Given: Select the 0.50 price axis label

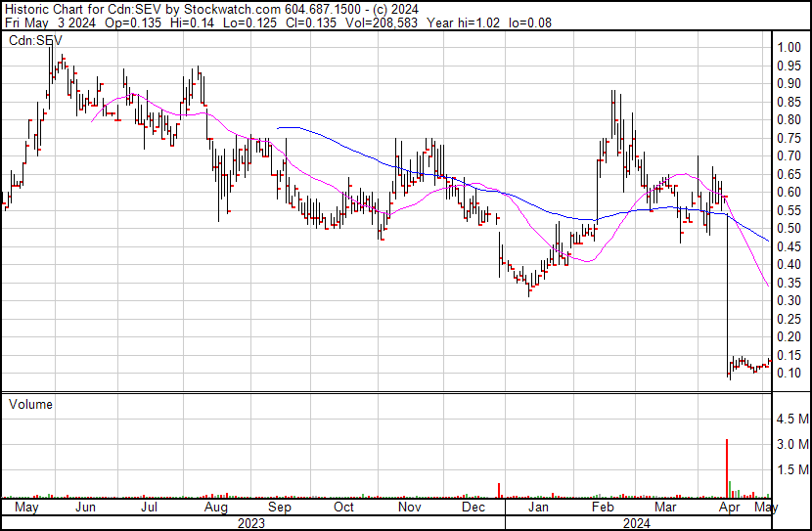Looking at the screenshot, I should tap(789, 228).
